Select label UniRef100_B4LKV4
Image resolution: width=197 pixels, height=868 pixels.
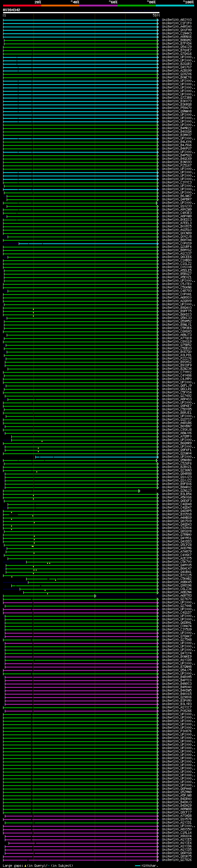coord(177,142)
